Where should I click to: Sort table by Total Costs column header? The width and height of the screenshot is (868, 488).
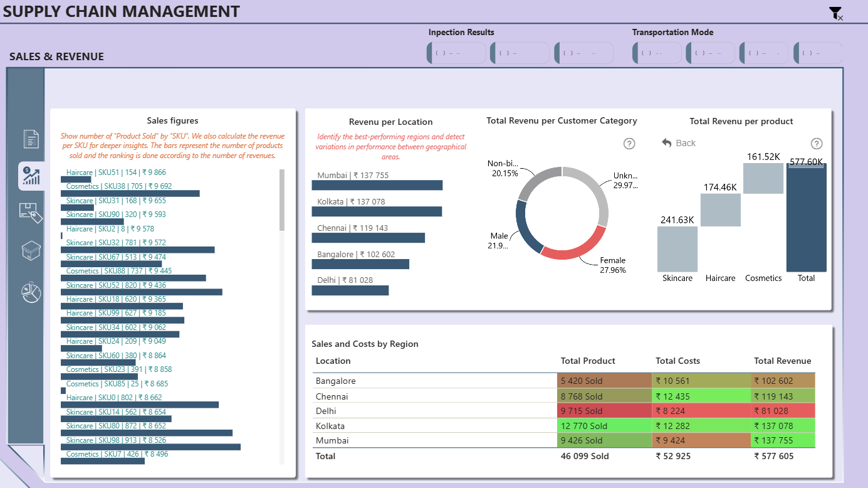tap(677, 361)
